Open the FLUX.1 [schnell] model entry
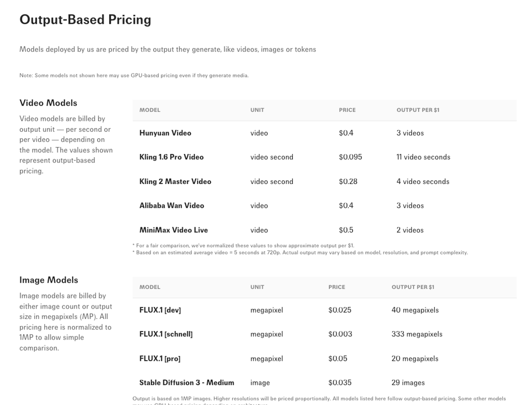The image size is (532, 405). (x=166, y=334)
